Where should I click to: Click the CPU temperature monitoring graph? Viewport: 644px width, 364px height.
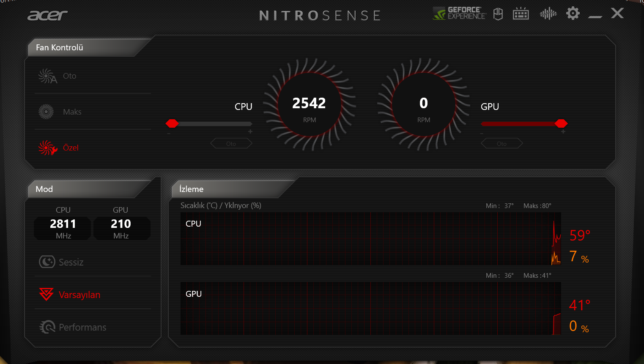[x=371, y=238]
